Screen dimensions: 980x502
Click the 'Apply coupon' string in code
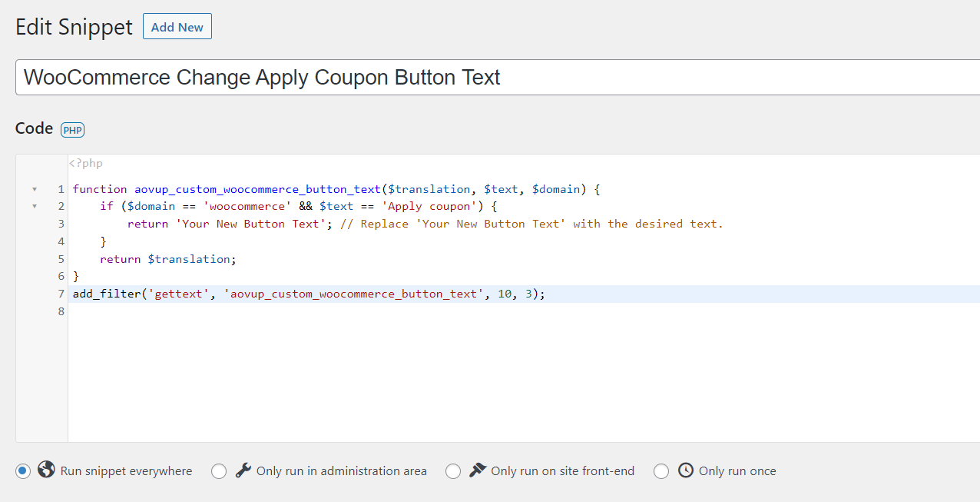(429, 206)
